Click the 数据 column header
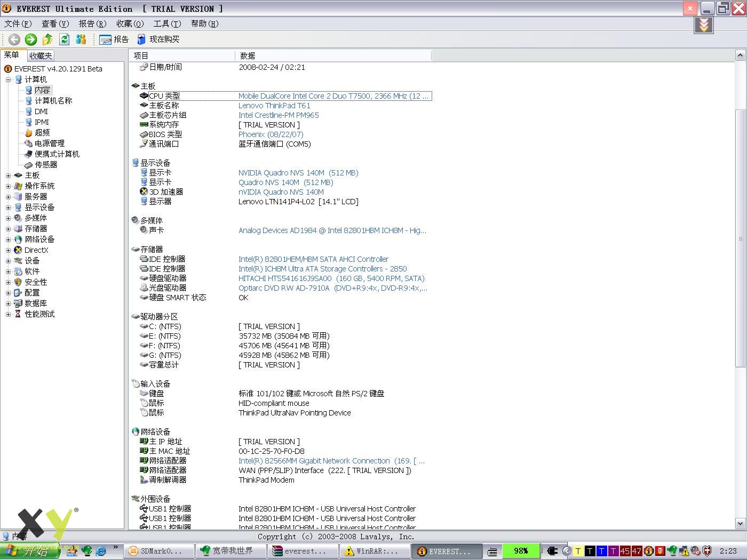This screenshot has height=560, width=747. click(x=333, y=55)
